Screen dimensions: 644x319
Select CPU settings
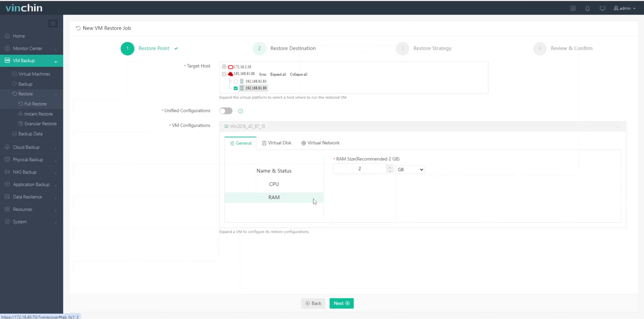pyautogui.click(x=274, y=184)
